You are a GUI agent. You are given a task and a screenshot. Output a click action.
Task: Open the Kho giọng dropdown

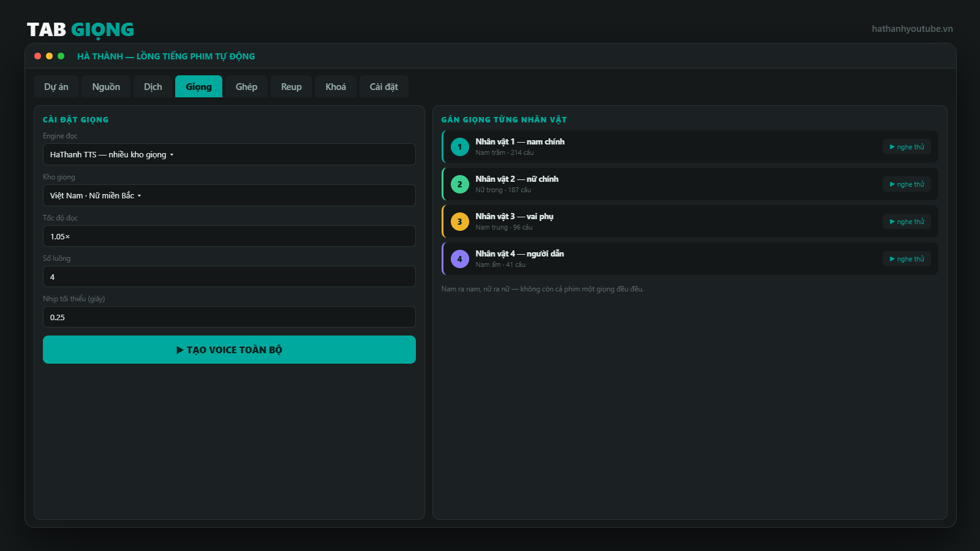229,195
